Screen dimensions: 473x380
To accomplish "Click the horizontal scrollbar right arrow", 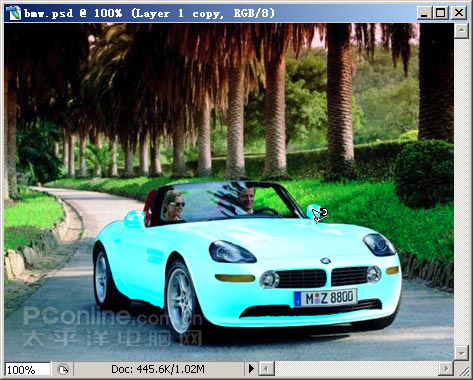I will point(446,369).
